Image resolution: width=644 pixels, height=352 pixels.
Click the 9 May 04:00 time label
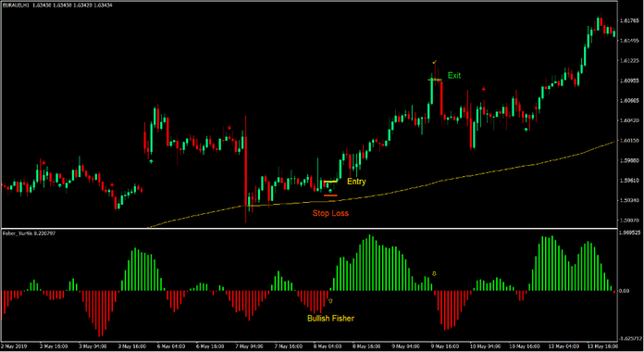406,346
